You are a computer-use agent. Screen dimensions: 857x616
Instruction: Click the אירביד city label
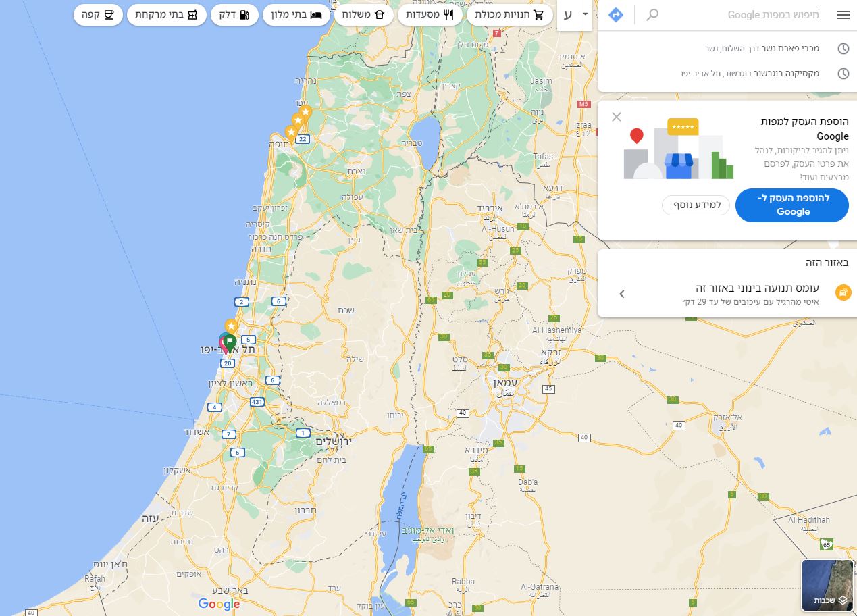pyautogui.click(x=490, y=208)
